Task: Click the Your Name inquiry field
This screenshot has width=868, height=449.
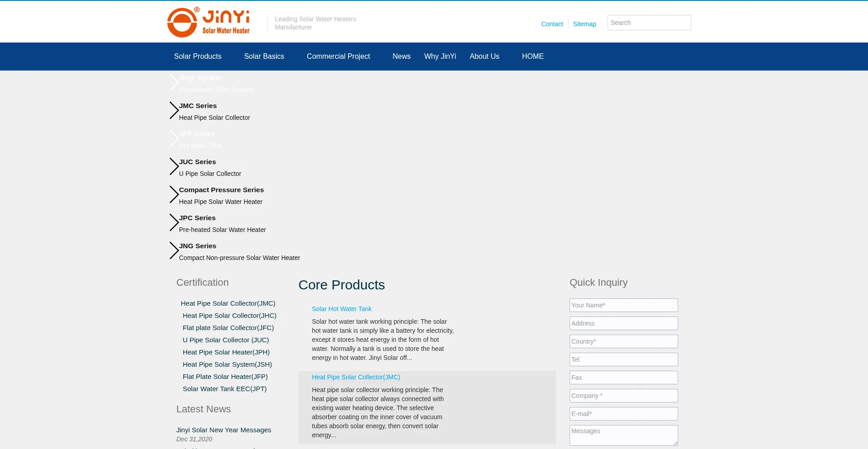Action: [623, 305]
